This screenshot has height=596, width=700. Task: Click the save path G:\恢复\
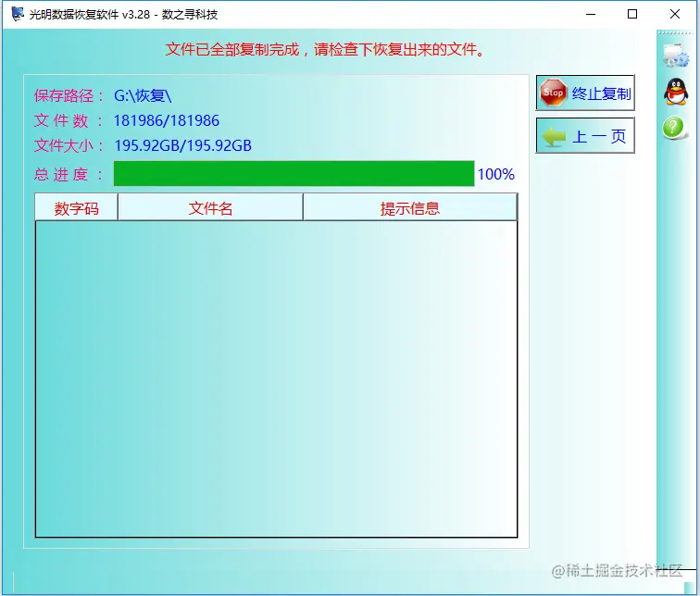(x=143, y=95)
